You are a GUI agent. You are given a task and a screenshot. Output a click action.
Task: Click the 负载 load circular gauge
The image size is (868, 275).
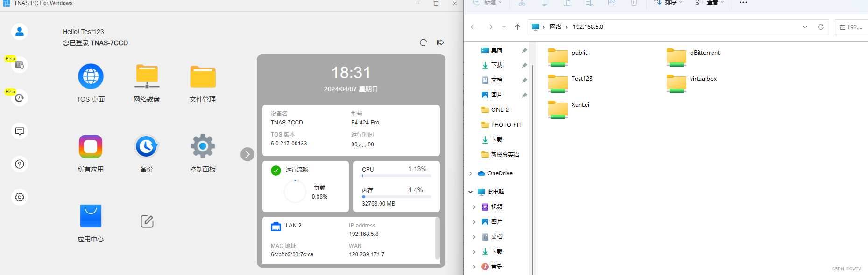point(295,192)
